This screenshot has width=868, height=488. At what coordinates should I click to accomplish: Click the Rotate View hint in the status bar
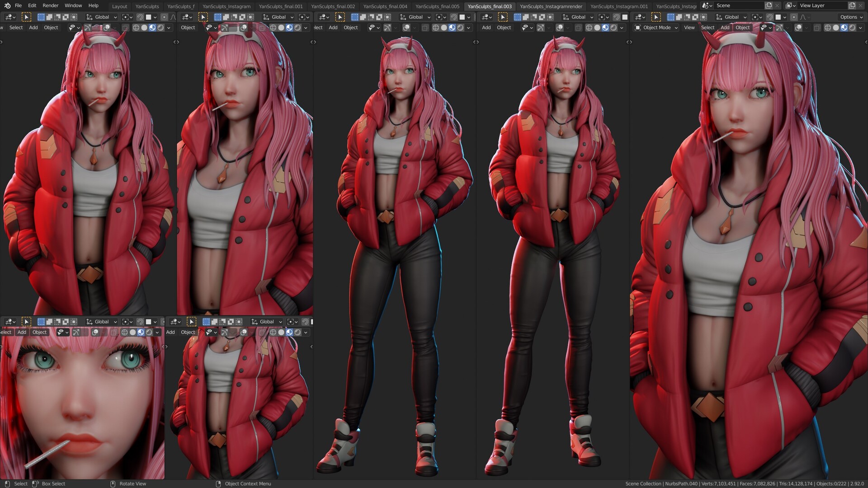(x=128, y=483)
